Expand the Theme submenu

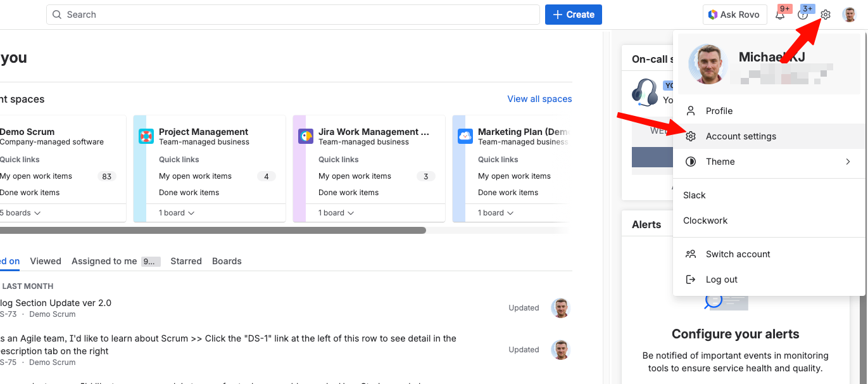pos(769,162)
